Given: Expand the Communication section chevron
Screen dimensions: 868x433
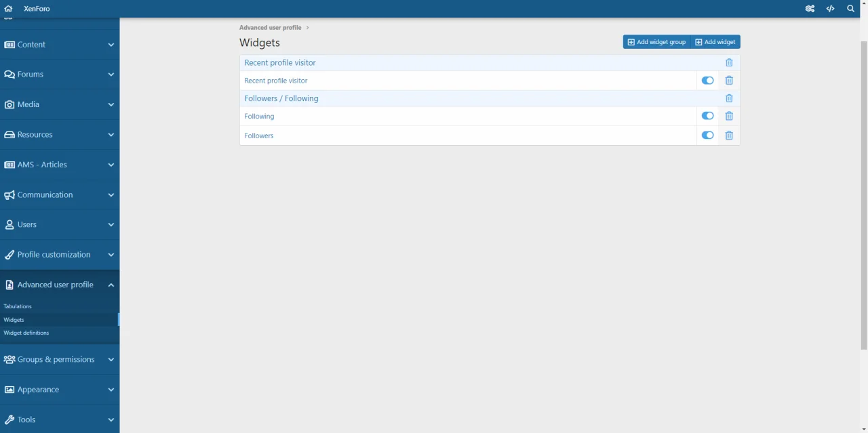Looking at the screenshot, I should (111, 194).
